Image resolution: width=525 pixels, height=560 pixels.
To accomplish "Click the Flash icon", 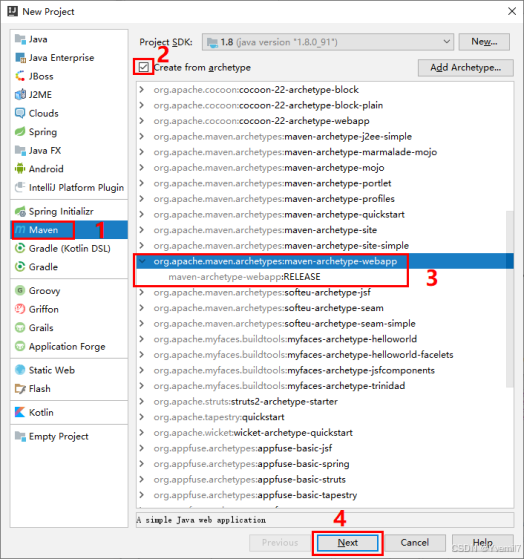I will point(20,389).
